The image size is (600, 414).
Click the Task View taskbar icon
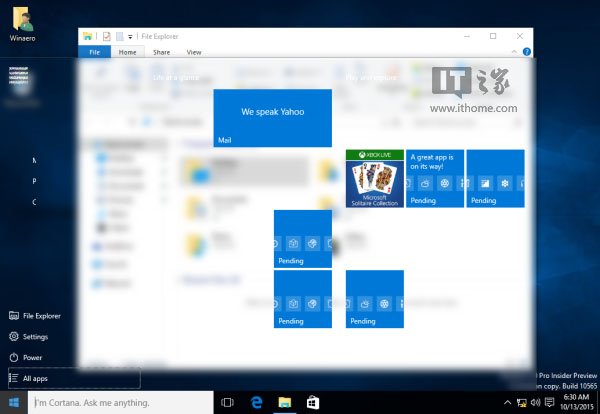227,403
